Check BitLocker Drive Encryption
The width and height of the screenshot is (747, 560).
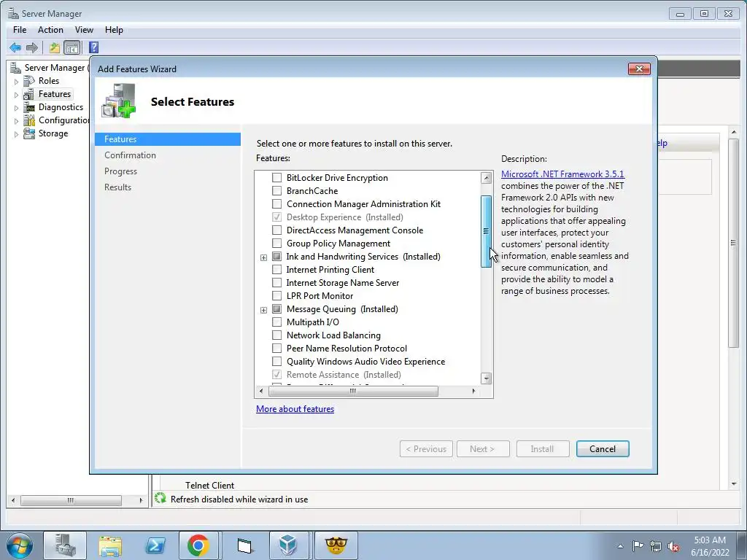276,178
